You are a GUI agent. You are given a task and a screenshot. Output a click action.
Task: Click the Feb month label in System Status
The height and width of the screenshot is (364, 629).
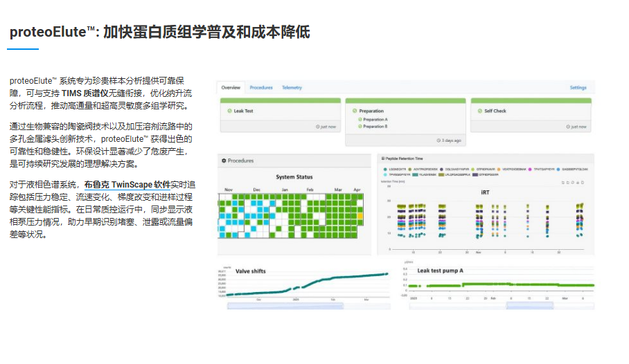310,189
